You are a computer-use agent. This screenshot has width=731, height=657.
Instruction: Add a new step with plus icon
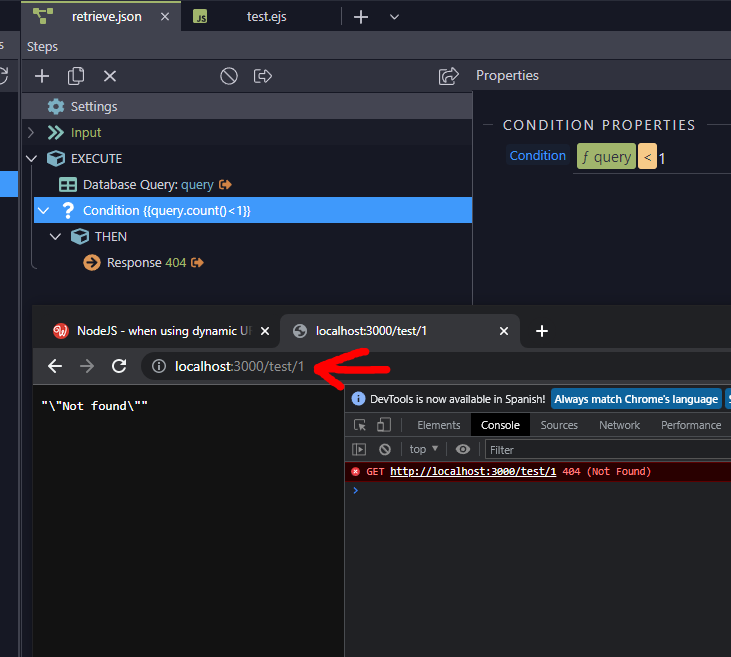(42, 76)
